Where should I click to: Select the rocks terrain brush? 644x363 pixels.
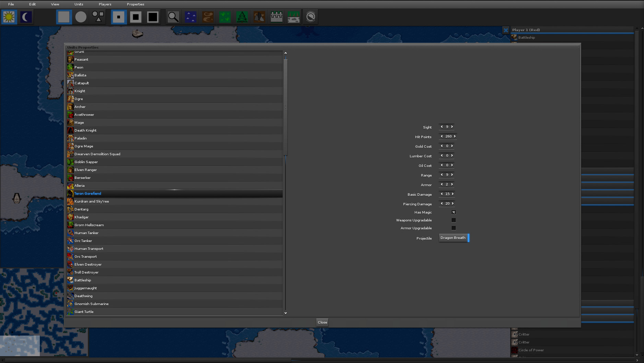[x=259, y=16]
